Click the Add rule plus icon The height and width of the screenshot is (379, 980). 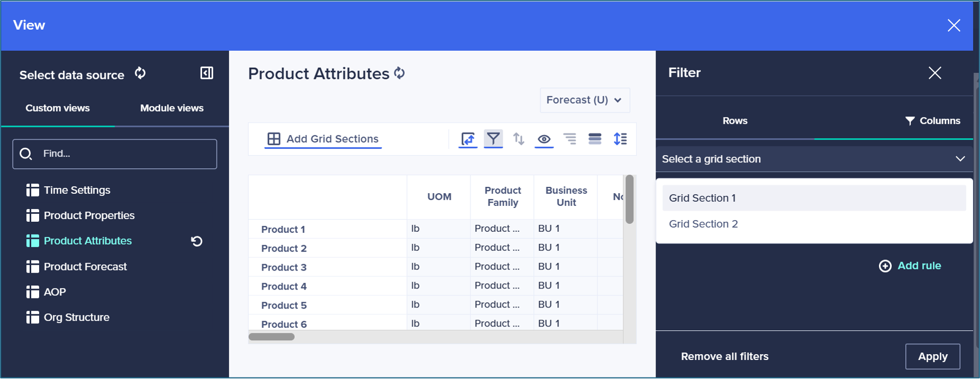coord(885,266)
